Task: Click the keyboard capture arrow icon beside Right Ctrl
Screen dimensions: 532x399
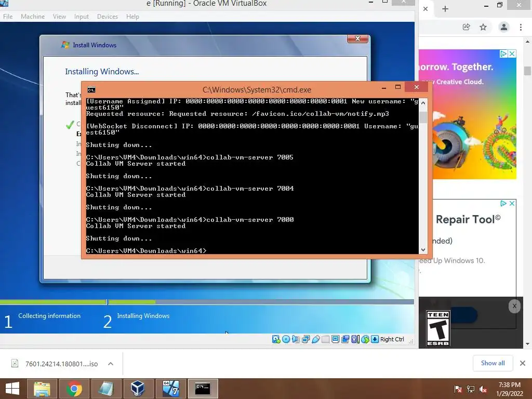Action: pyautogui.click(x=375, y=339)
